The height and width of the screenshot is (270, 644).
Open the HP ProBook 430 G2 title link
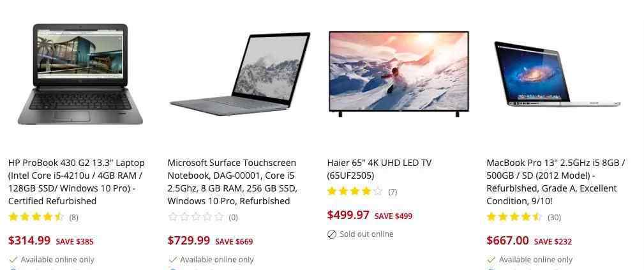pos(77,182)
